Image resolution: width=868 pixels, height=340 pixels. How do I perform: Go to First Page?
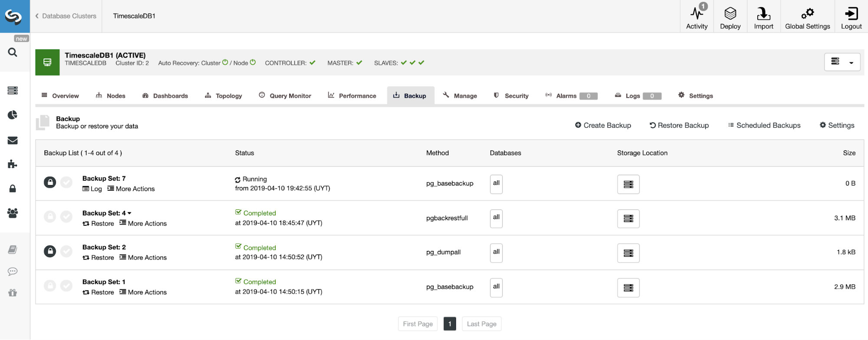coord(418,324)
